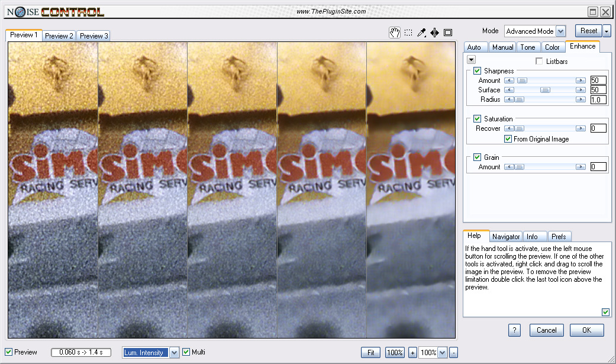This screenshot has height=364, width=616.
Task: Select the hand tool above the preview
Action: coord(395,32)
